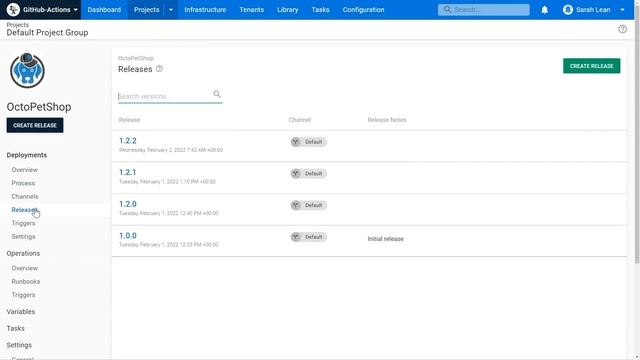Click the Octopus logo in the top bar
Screen dimensions: 640x360
(13, 9)
